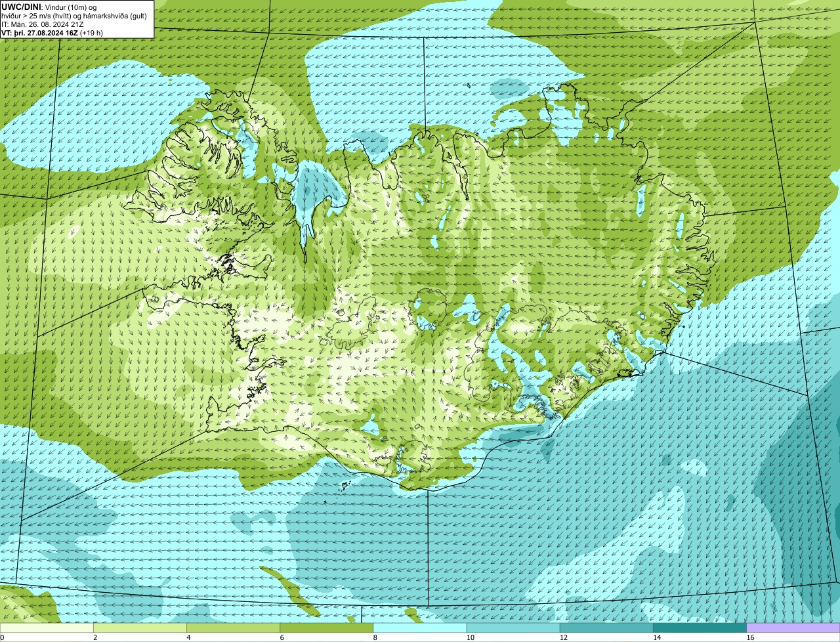
Task: Click the purple legend swatch above 16 m/s
Action: [793, 628]
